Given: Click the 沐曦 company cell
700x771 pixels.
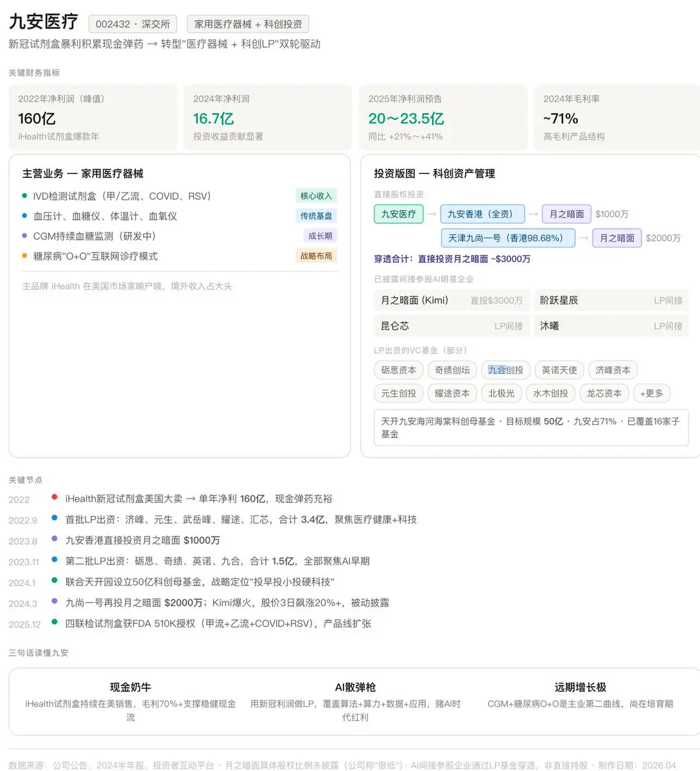Looking at the screenshot, I should tap(611, 326).
